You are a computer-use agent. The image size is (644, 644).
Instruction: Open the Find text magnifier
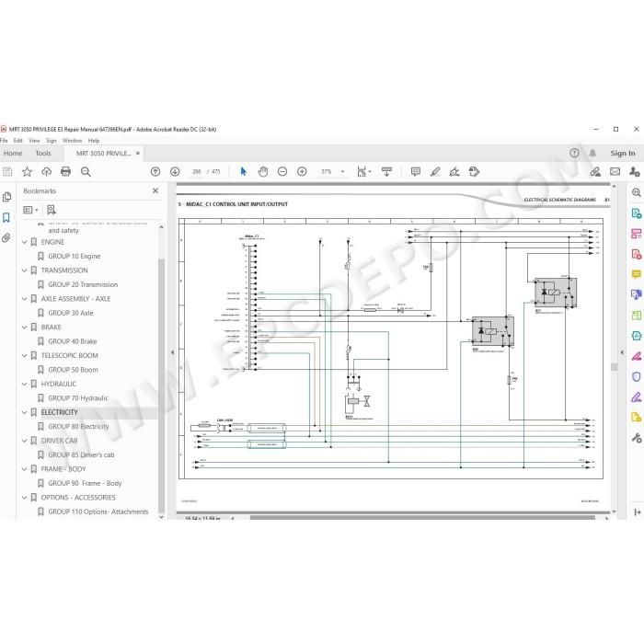click(x=86, y=172)
